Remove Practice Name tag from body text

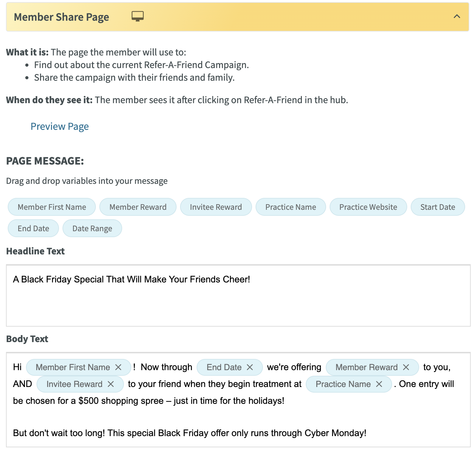click(379, 384)
